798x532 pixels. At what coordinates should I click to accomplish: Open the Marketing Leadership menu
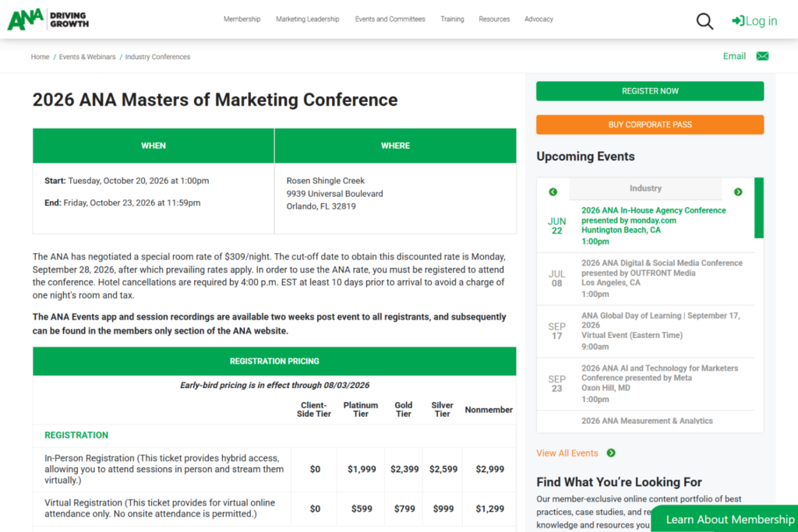[x=307, y=19]
